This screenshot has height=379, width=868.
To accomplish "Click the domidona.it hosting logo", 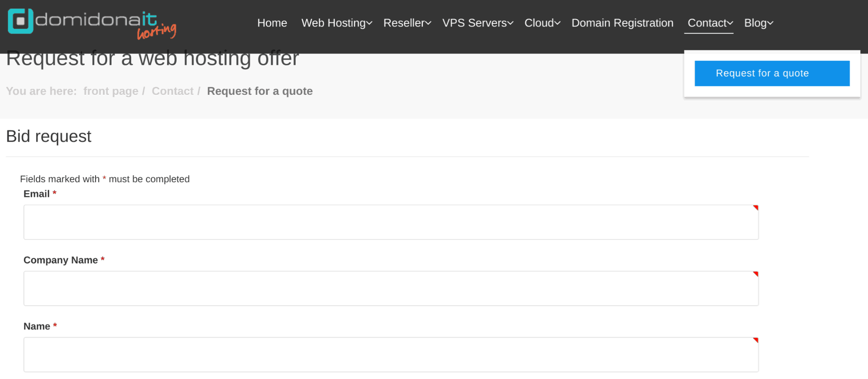I will click(x=92, y=23).
